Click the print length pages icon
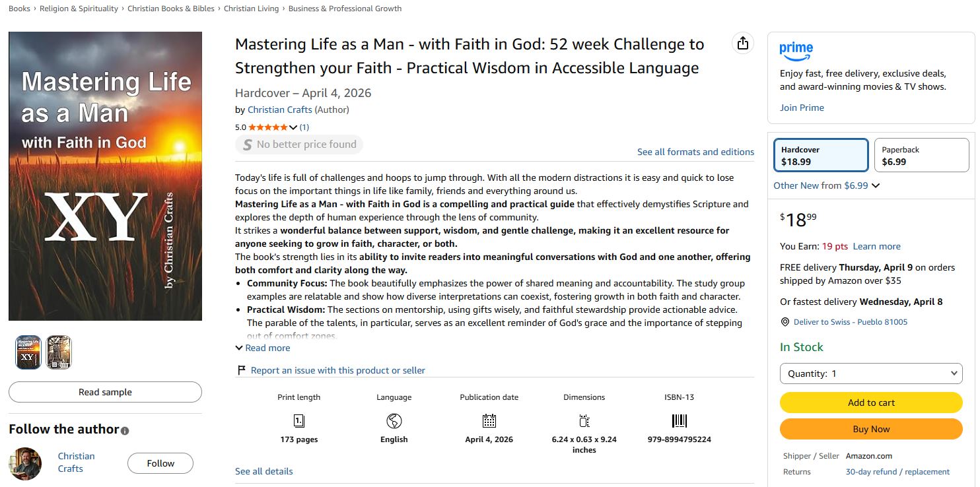 coord(298,421)
